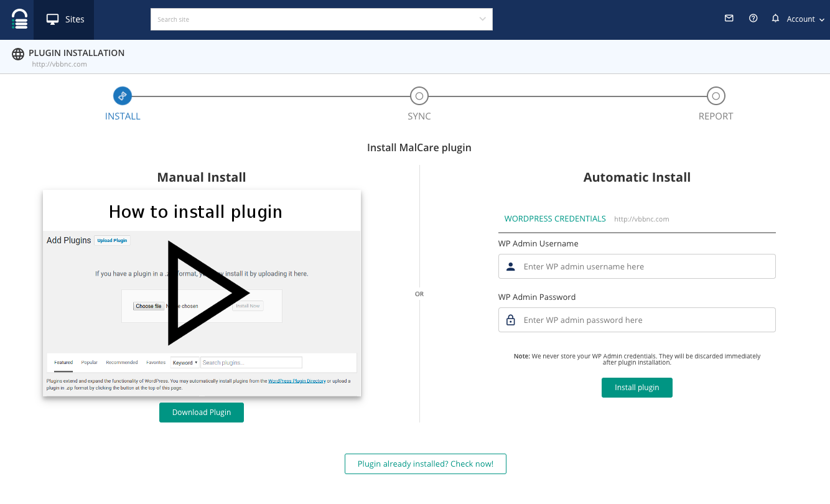The height and width of the screenshot is (504, 830).
Task: Select the Report step circle
Action: point(716,96)
